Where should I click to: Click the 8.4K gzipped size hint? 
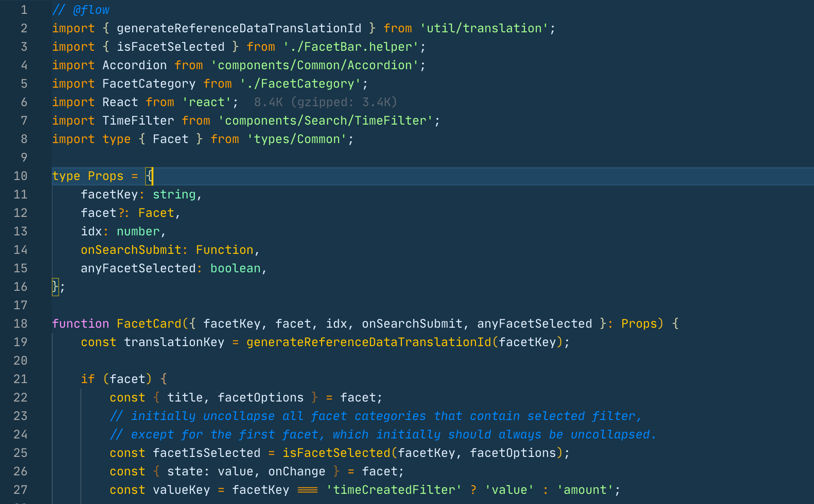(325, 102)
